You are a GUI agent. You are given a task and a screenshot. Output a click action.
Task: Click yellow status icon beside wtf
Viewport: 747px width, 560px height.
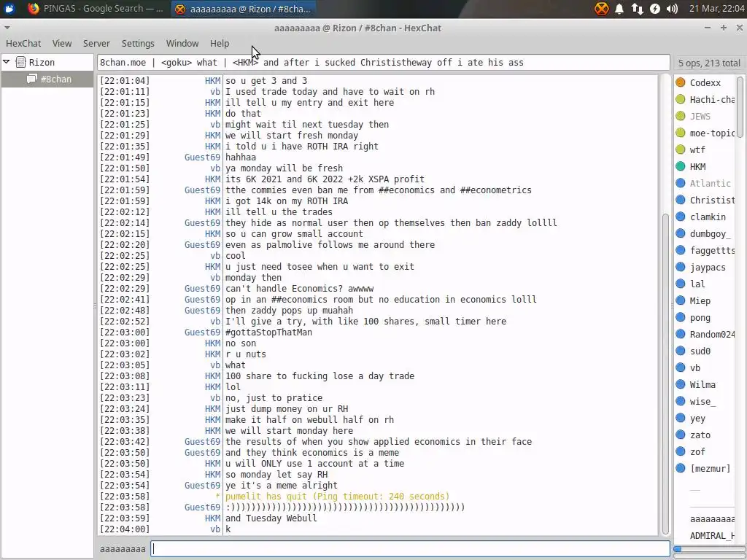(x=681, y=149)
